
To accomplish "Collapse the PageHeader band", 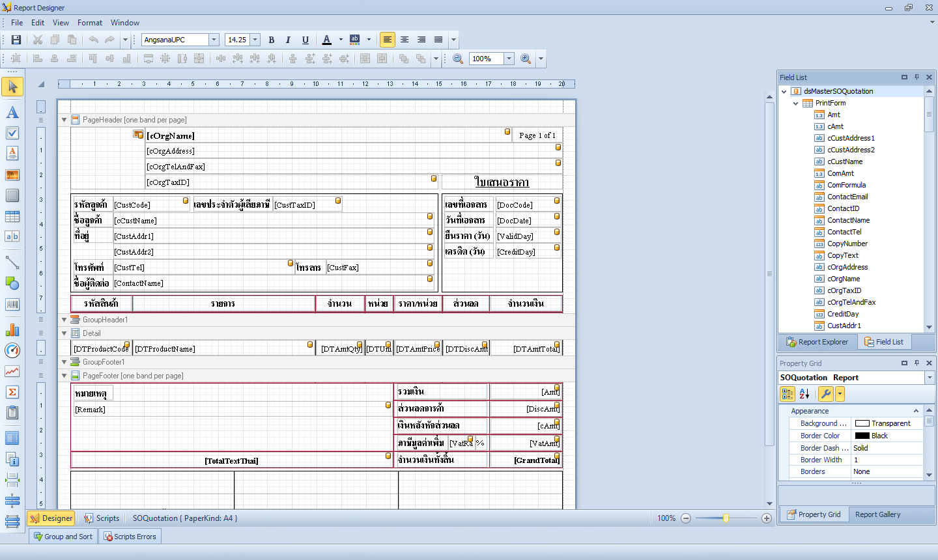I will 64,120.
